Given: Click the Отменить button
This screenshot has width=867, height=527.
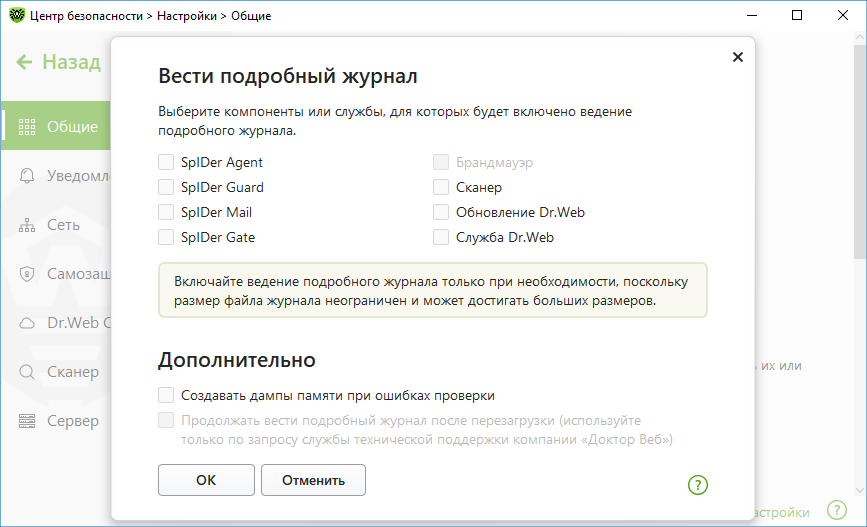Looking at the screenshot, I should click(313, 480).
